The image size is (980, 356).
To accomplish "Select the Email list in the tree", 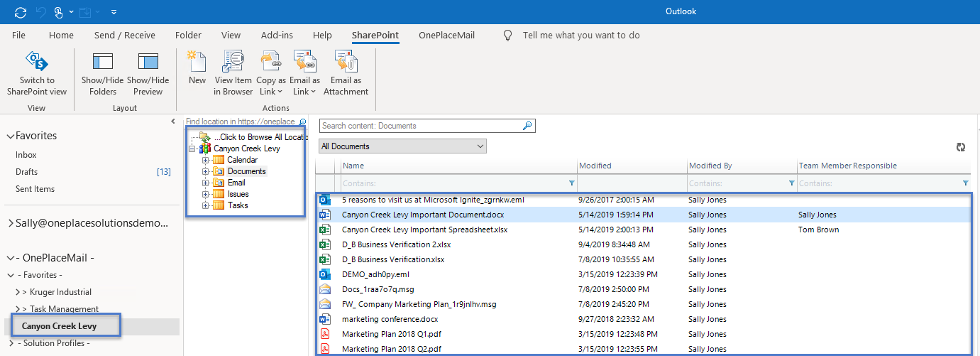I will tap(236, 183).
